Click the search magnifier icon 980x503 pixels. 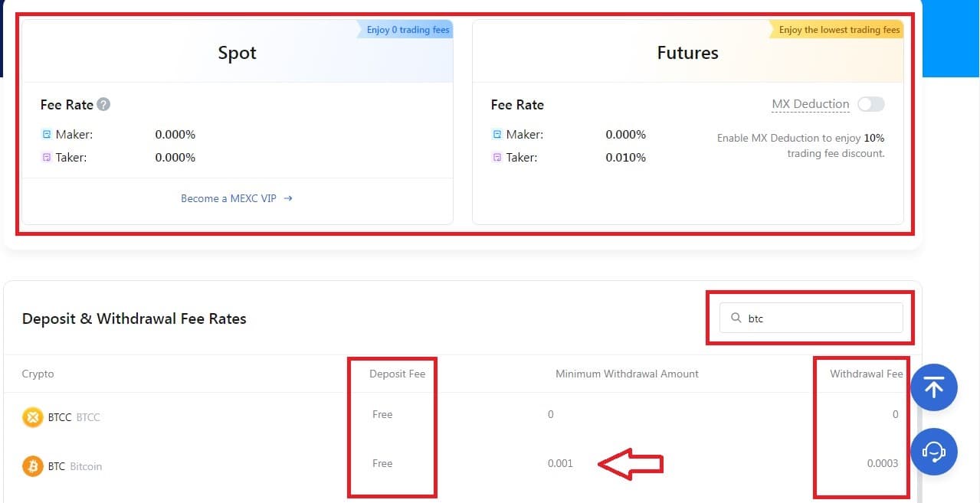coord(736,318)
